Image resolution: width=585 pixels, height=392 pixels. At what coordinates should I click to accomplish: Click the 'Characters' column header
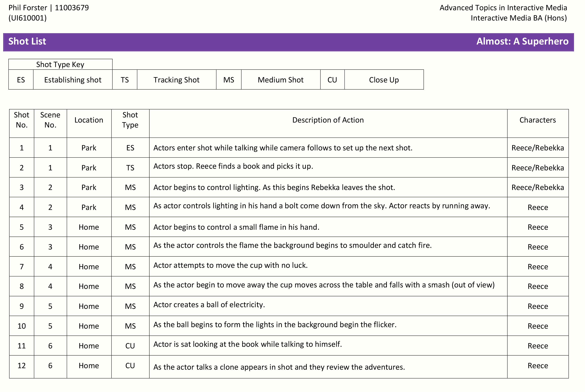tap(538, 120)
